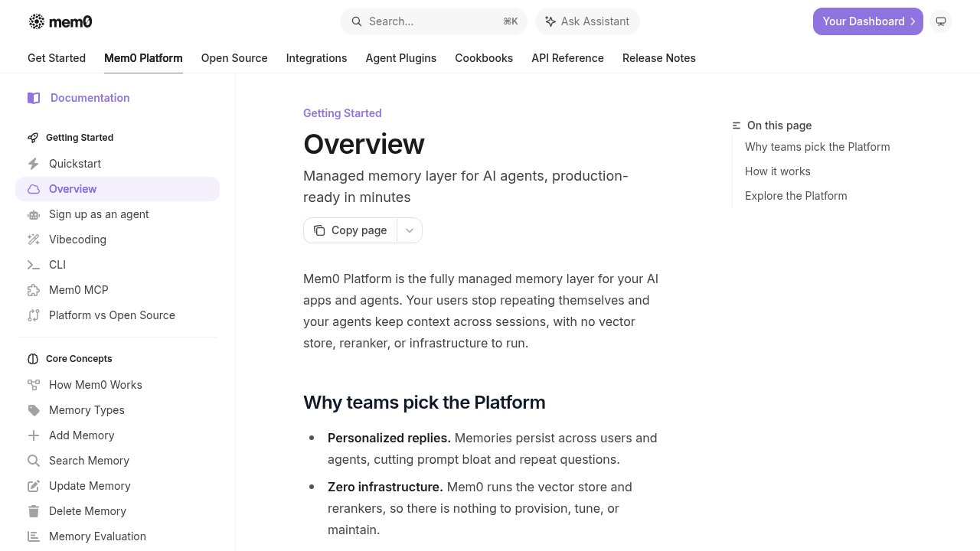The width and height of the screenshot is (980, 551).
Task: Click the Memory Types tag icon
Action: point(33,410)
